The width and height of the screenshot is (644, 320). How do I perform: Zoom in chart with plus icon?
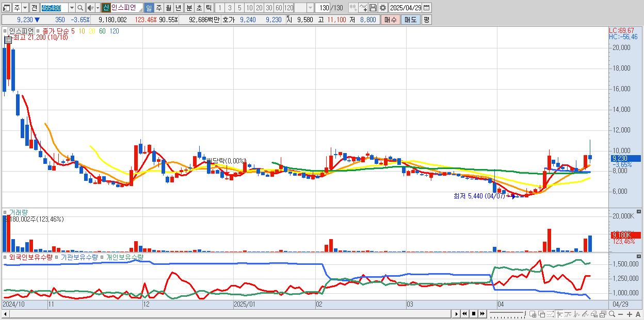click(x=630, y=314)
